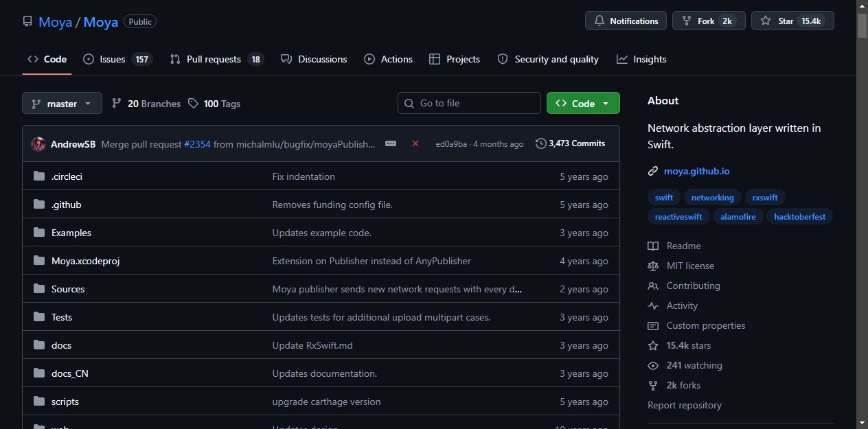Click Report repository link

[685, 405]
